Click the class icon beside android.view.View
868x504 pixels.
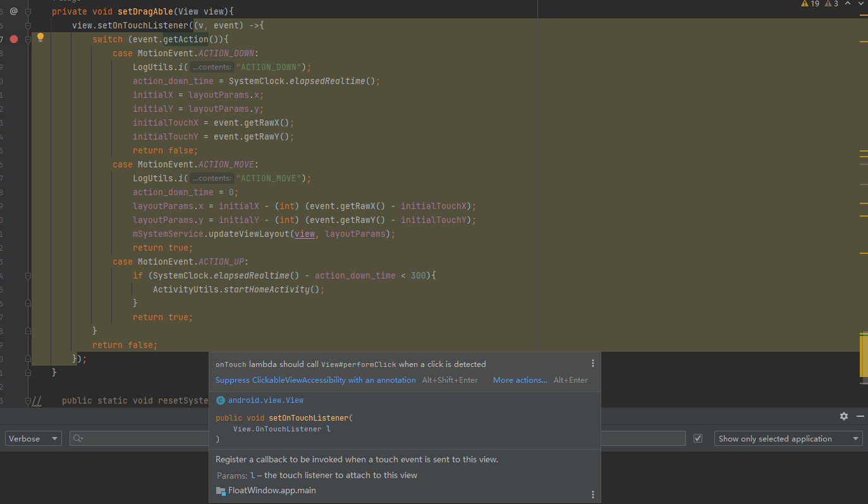(220, 400)
